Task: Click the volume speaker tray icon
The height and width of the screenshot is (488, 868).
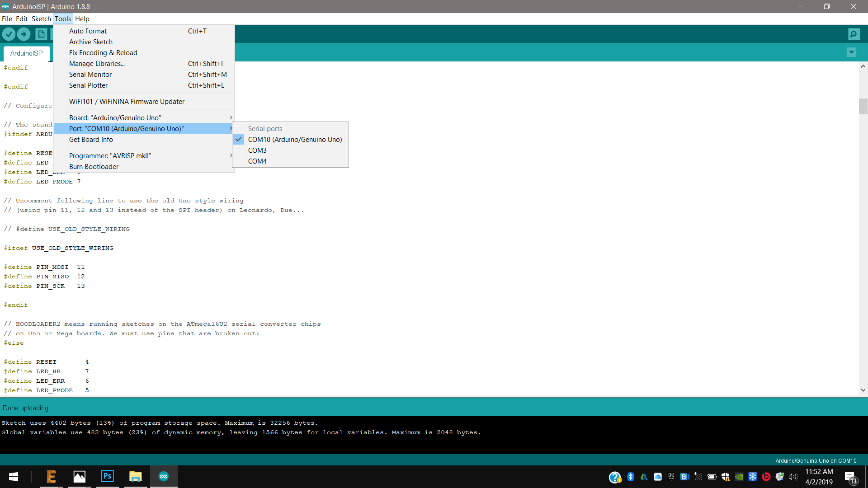Action: point(793,477)
